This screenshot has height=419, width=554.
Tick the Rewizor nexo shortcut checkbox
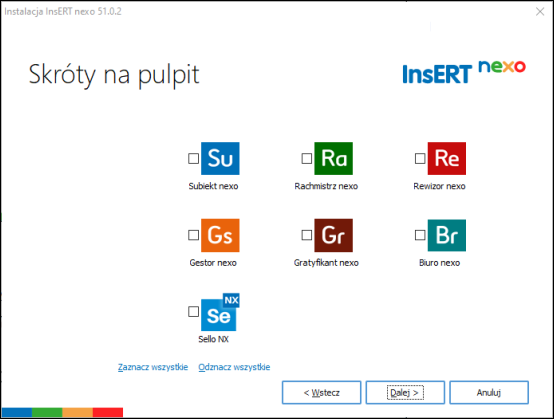click(x=420, y=158)
